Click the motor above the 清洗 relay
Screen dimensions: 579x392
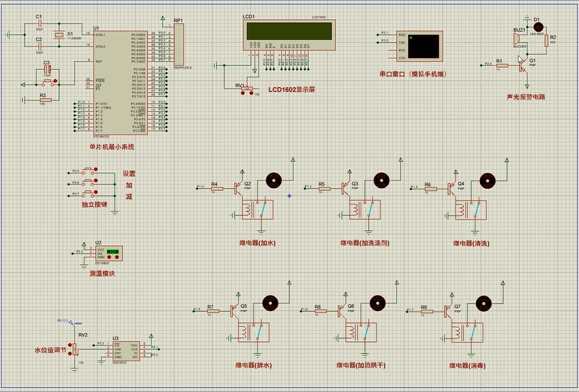point(488,180)
